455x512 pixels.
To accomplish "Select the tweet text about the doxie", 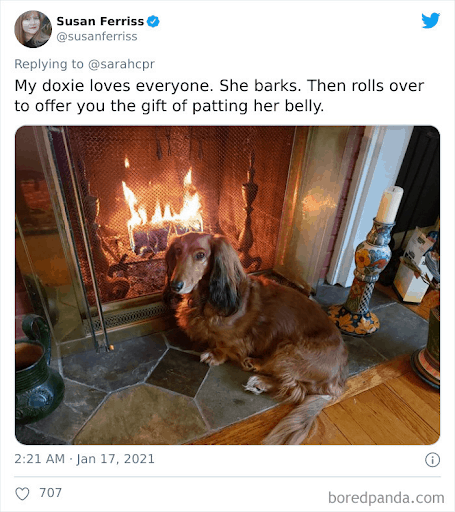I will point(219,96).
